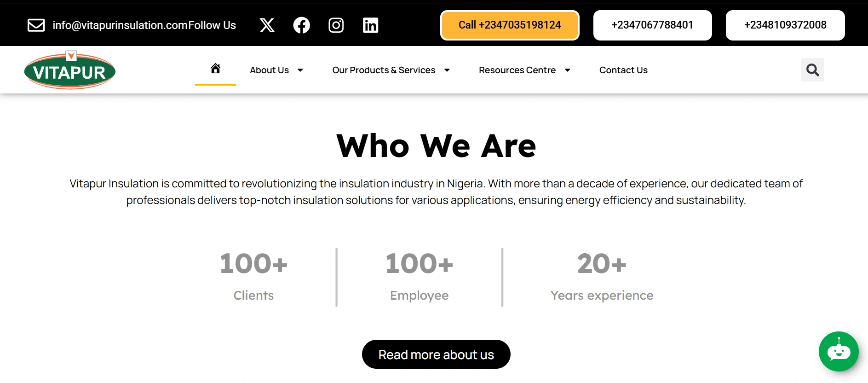Open the LinkedIn profile icon
The height and width of the screenshot is (383, 868).
[x=370, y=25]
